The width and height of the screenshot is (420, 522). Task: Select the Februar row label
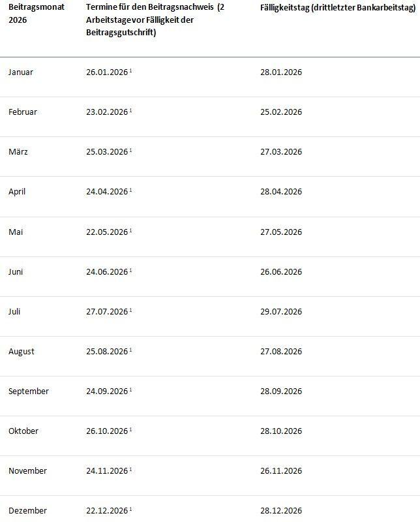point(23,112)
